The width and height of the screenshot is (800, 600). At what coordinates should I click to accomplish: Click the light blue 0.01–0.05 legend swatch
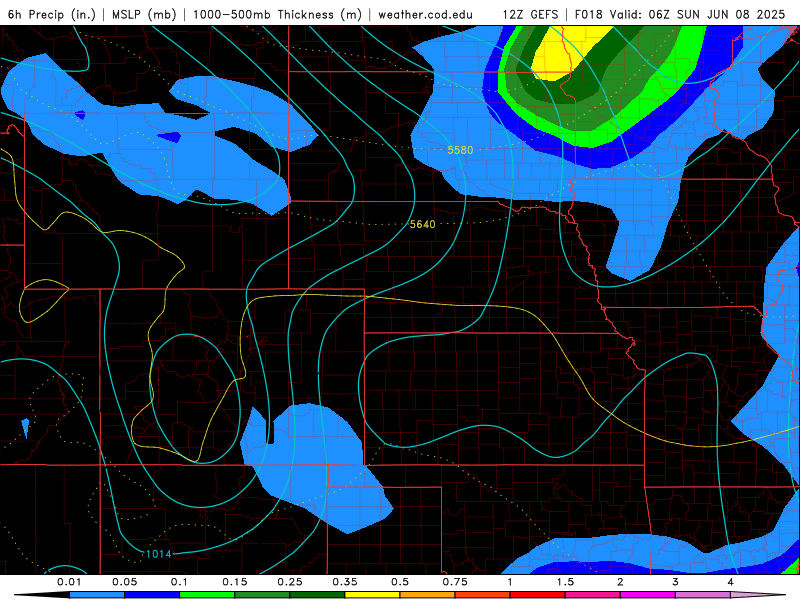[97, 595]
